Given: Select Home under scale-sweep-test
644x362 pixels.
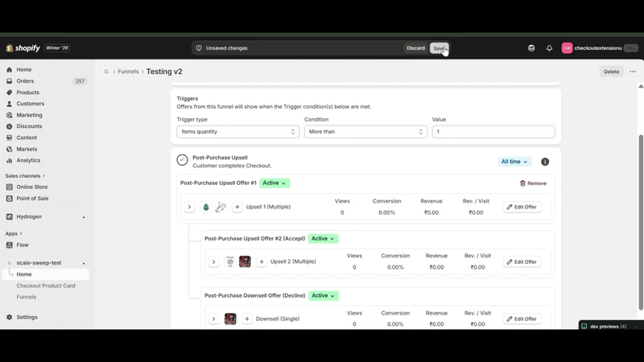Looking at the screenshot, I should click(47, 274).
